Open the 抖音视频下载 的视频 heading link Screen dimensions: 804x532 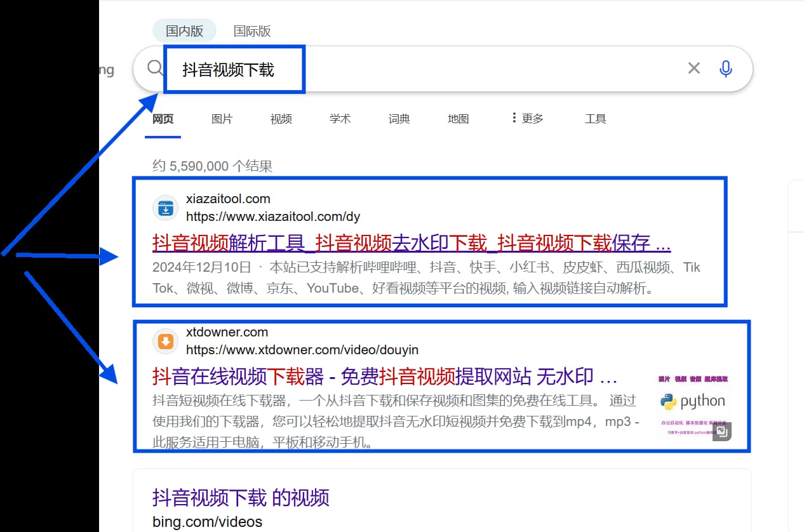pos(241,498)
